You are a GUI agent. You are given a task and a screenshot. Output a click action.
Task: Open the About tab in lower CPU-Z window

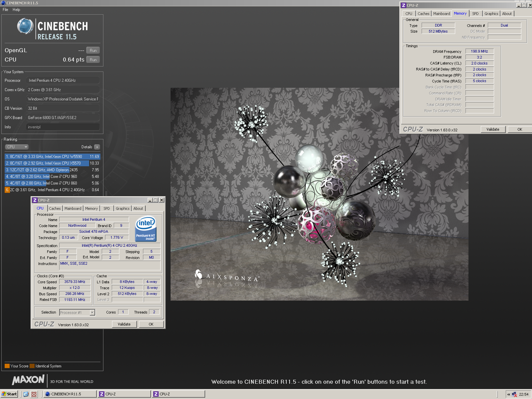[138, 208]
